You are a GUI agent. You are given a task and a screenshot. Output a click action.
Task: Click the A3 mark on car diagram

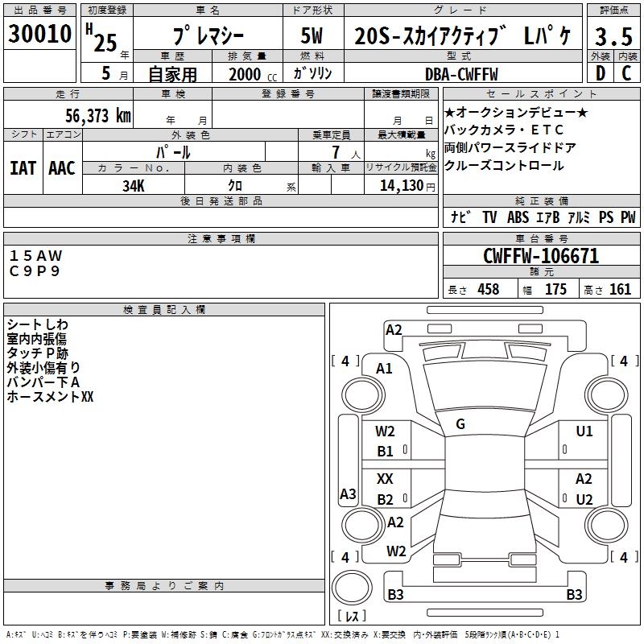click(348, 493)
